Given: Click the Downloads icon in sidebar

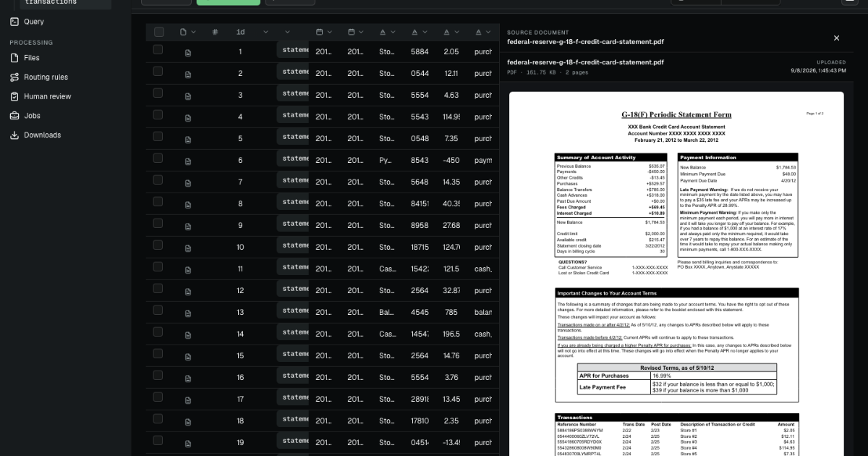Looking at the screenshot, I should click(14, 135).
